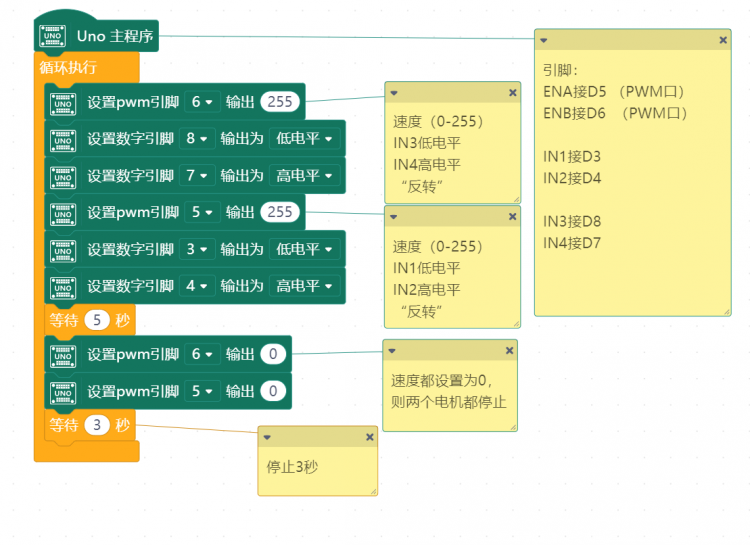This screenshot has height=545, width=750.
Task: Close the pin wiring comment (引脚)
Action: click(x=723, y=40)
